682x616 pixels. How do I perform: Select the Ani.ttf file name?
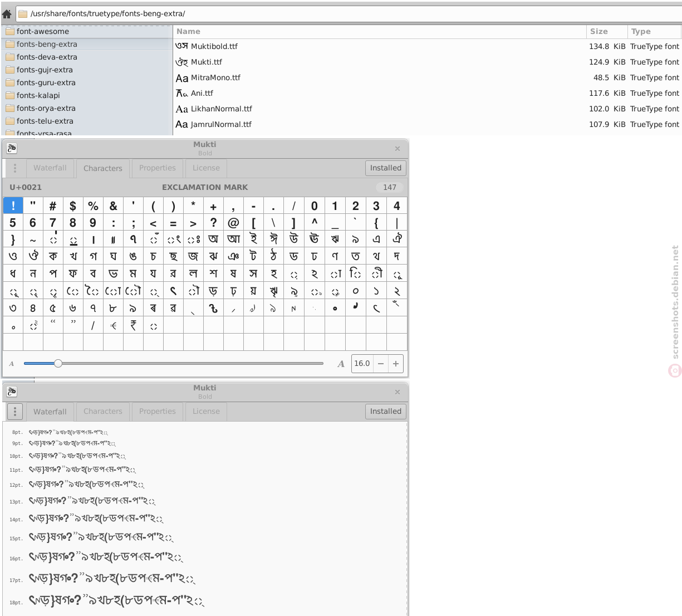tap(202, 93)
